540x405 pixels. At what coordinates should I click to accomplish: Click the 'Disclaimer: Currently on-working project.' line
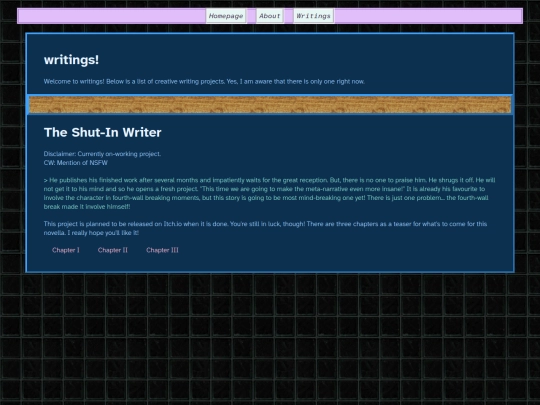102,154
